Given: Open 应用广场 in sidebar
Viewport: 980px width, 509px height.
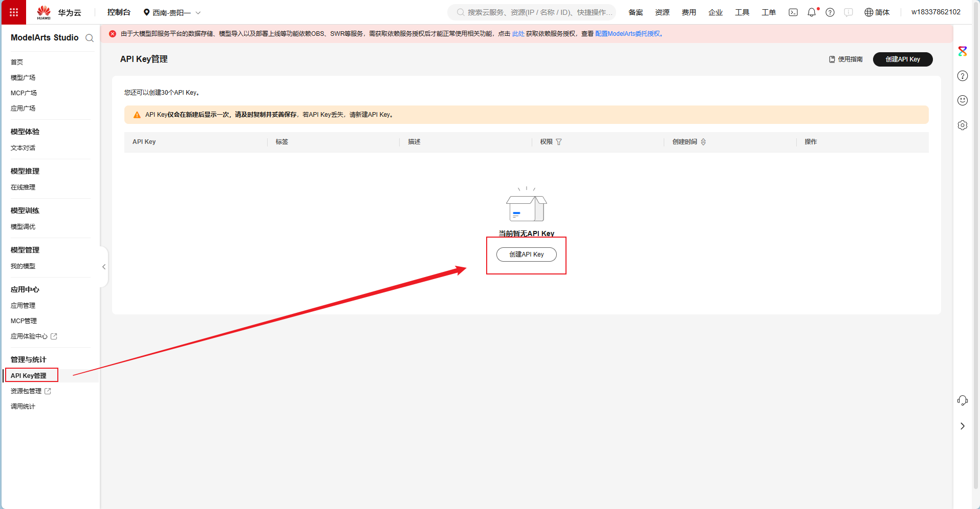Looking at the screenshot, I should pyautogui.click(x=23, y=108).
